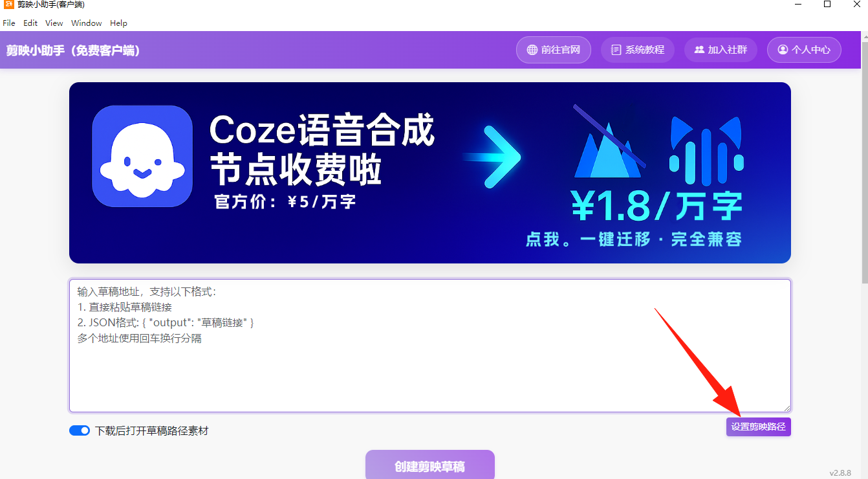Viewport: 868px width, 479px height.
Task: Click the document icon beside 系统教程
Action: click(616, 50)
